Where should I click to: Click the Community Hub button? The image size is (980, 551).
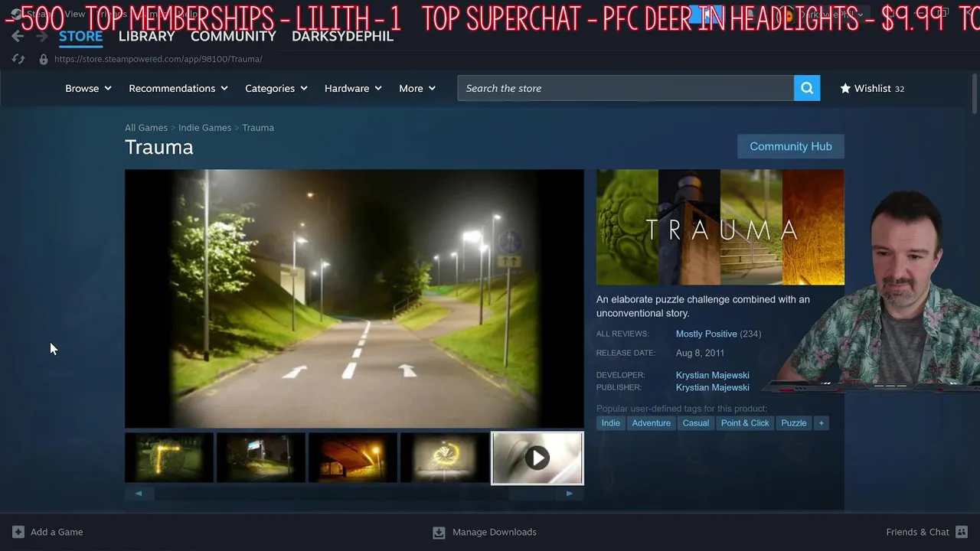(x=791, y=146)
